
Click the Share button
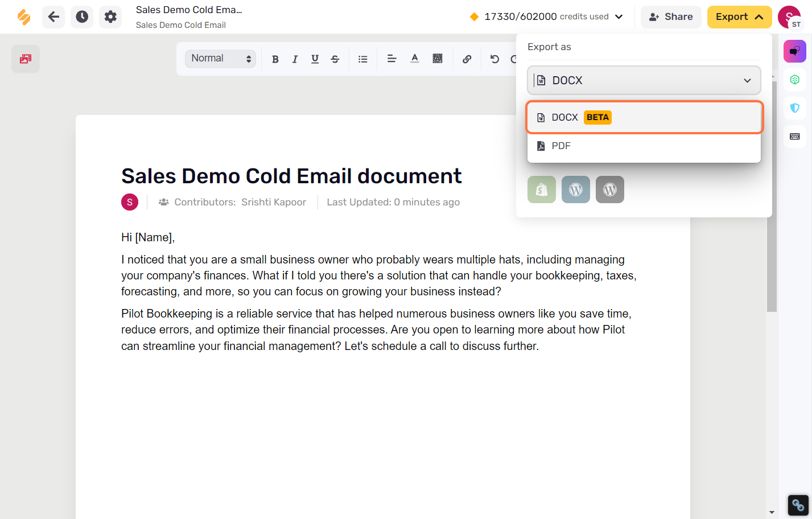[671, 17]
